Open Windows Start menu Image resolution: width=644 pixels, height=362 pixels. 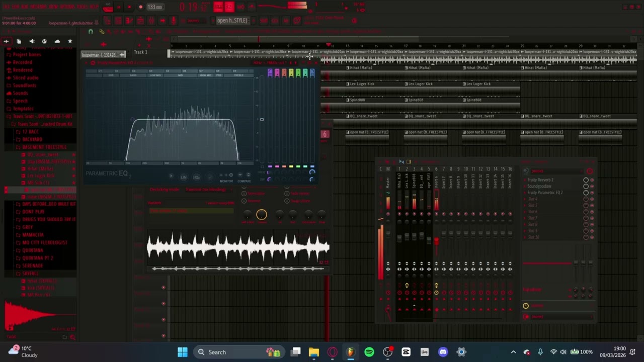pyautogui.click(x=182, y=352)
